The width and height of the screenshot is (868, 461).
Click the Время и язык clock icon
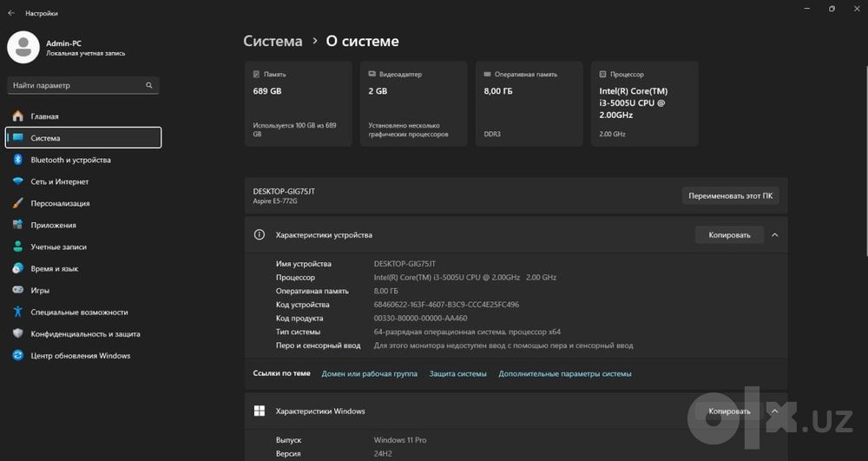point(18,268)
